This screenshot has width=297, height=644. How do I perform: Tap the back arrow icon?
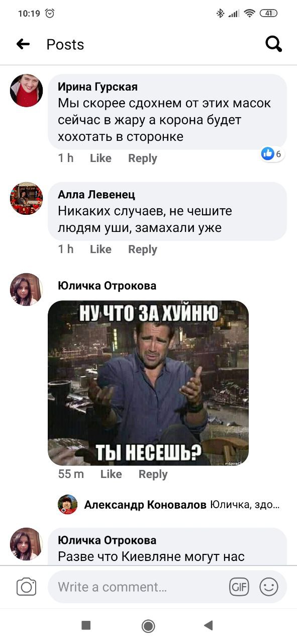pos(23,44)
